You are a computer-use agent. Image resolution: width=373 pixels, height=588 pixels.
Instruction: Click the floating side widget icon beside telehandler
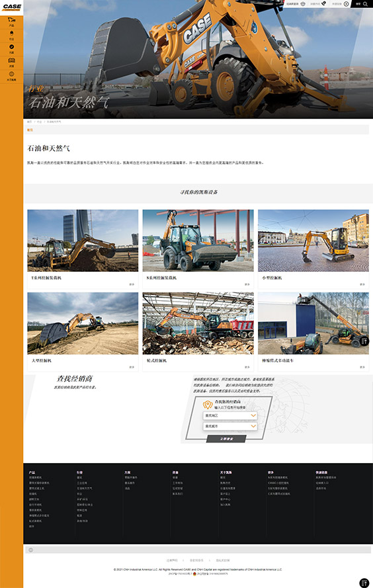click(x=365, y=341)
